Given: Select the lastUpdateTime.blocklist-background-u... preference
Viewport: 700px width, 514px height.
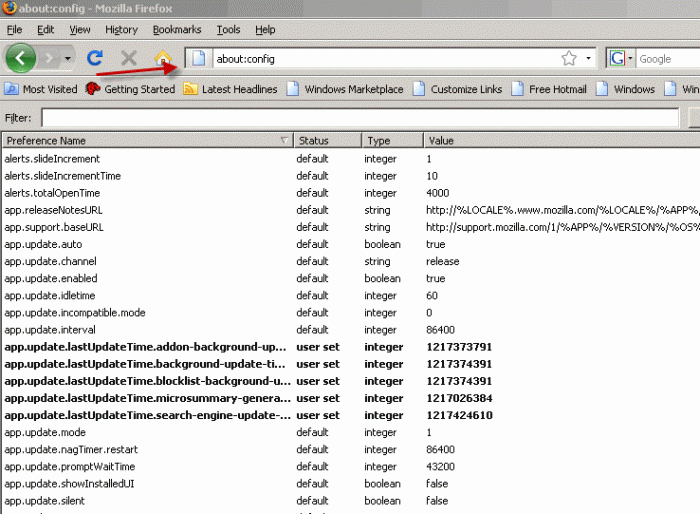Looking at the screenshot, I should point(147,381).
